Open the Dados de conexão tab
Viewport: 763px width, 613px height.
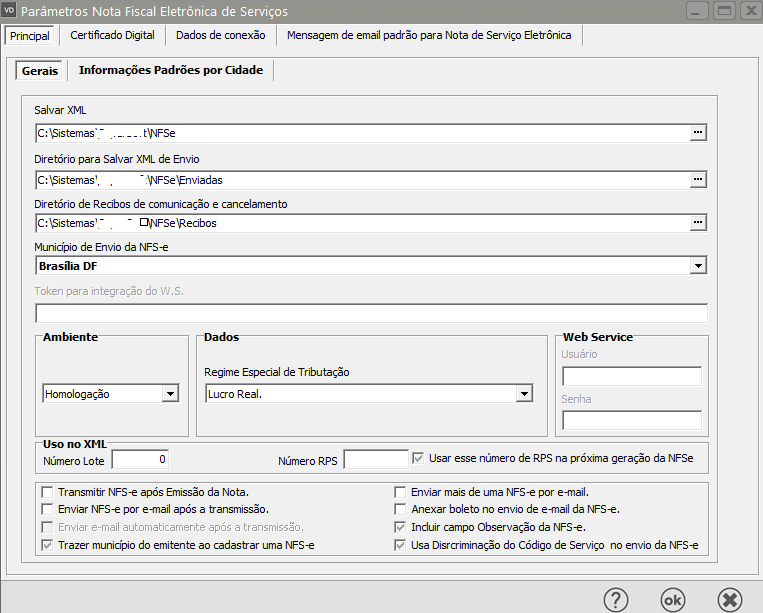click(220, 35)
